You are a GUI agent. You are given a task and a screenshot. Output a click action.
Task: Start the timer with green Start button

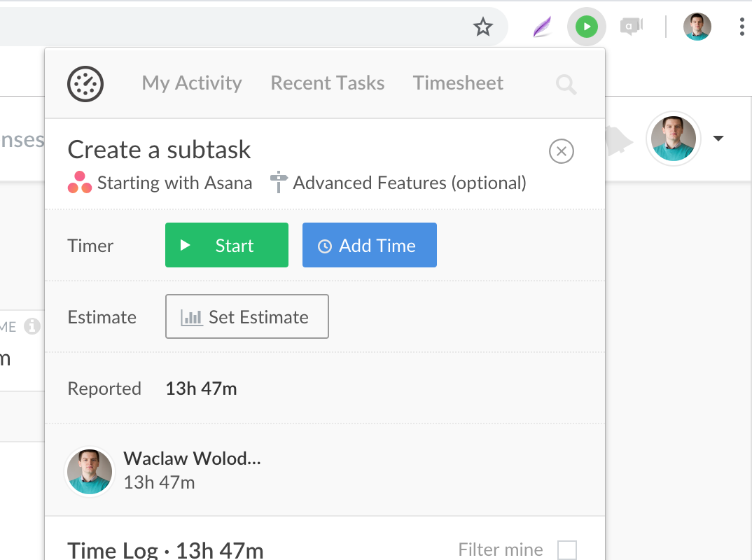point(227,245)
